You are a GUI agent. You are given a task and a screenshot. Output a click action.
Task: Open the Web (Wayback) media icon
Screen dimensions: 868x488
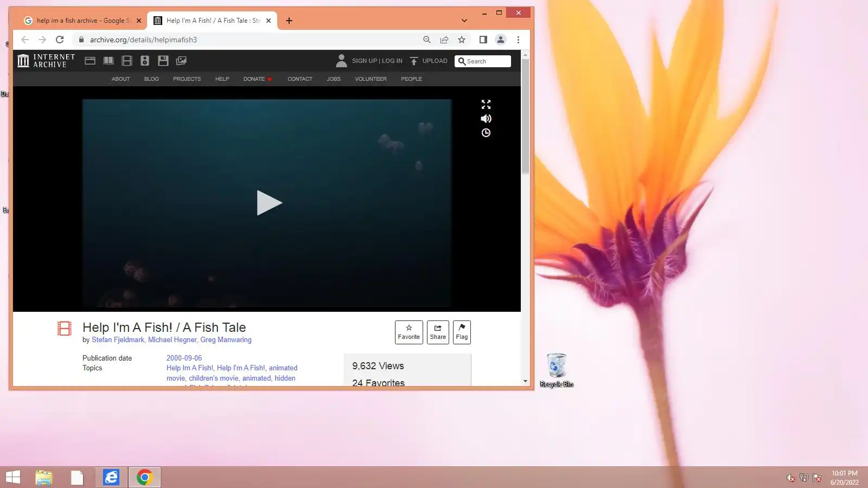[90, 61]
